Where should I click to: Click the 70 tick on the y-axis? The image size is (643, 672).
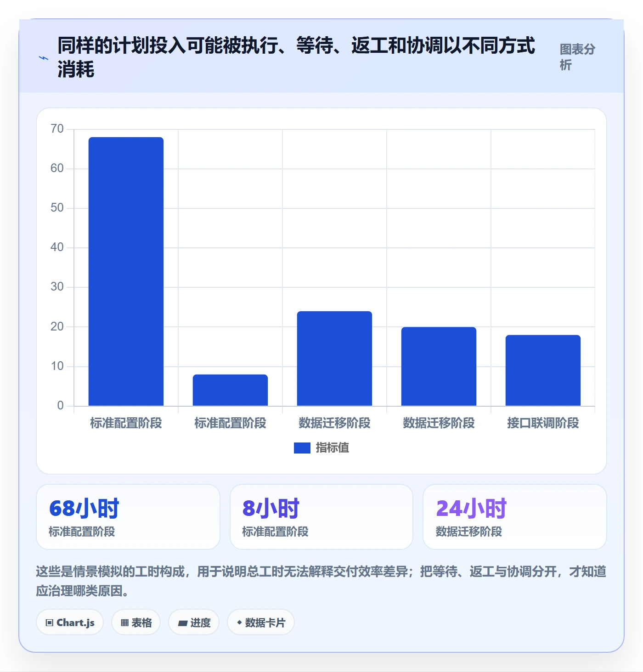57,129
